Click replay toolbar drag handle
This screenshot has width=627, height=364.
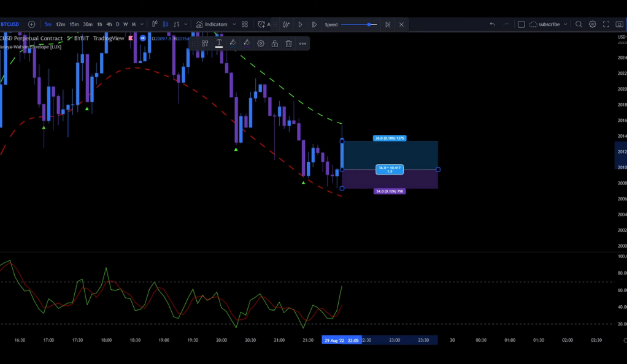click(x=275, y=25)
